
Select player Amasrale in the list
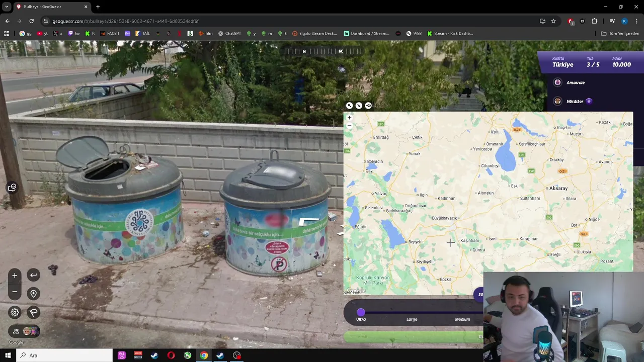coord(576,82)
